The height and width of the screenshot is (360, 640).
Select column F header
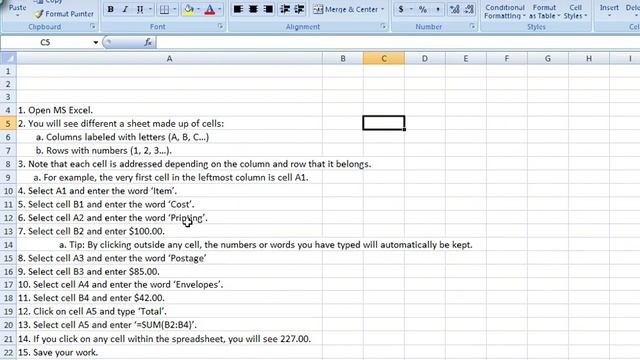point(507,58)
